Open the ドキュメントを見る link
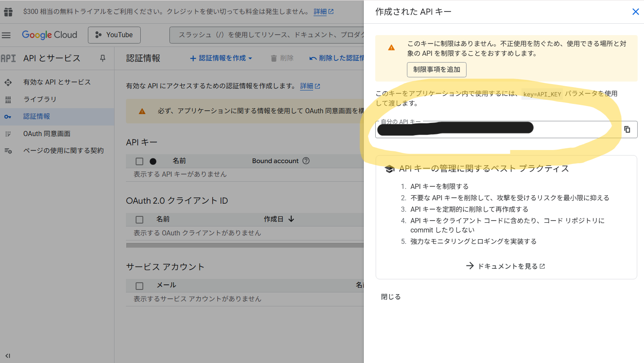 [506, 266]
